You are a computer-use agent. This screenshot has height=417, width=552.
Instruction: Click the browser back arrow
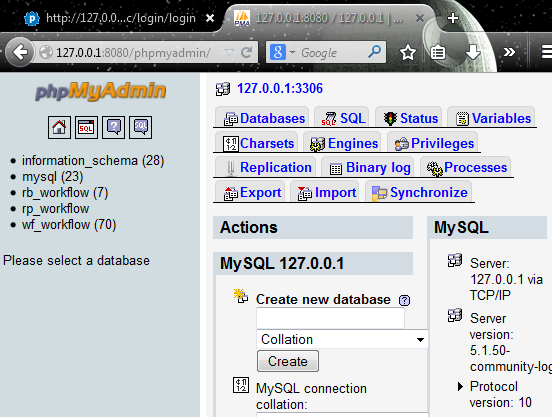click(20, 52)
